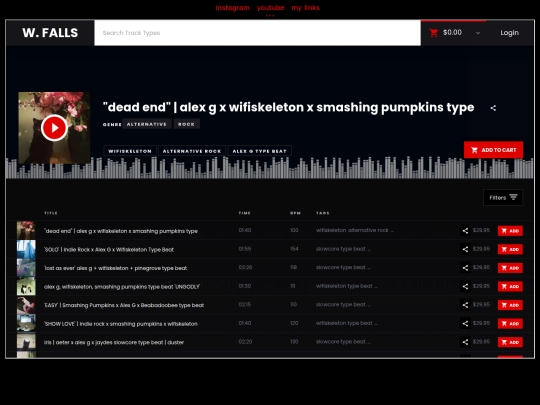Expand the cart dropdown arrow
540x405 pixels.
coord(478,33)
